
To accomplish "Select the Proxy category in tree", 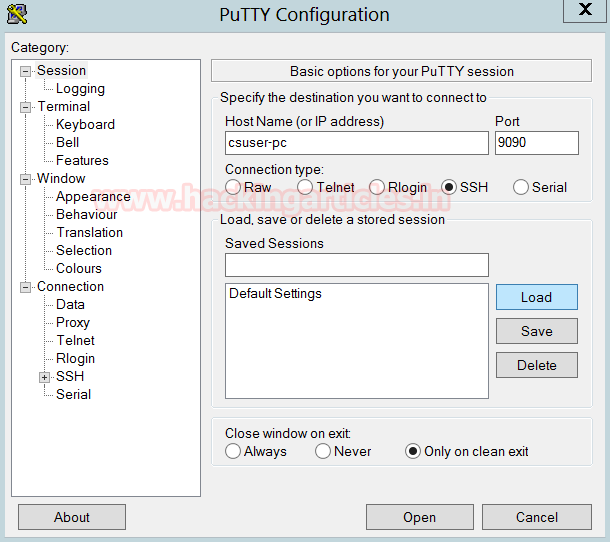I will pos(73,323).
